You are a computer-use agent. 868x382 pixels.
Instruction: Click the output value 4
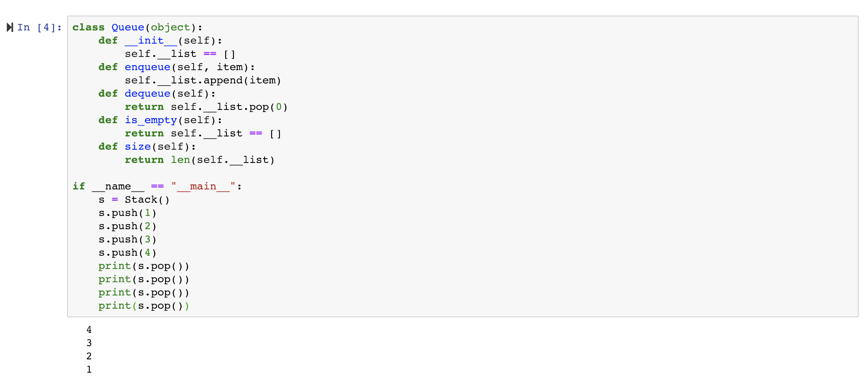(89, 330)
